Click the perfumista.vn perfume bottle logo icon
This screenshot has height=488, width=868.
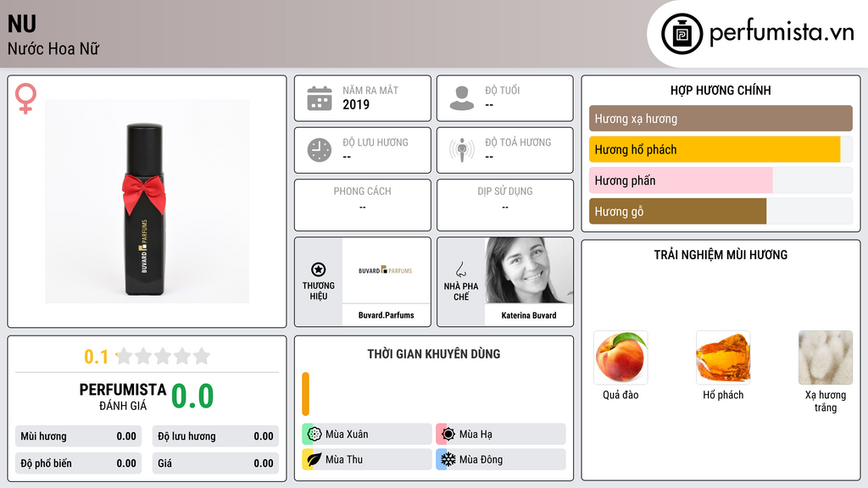682,34
